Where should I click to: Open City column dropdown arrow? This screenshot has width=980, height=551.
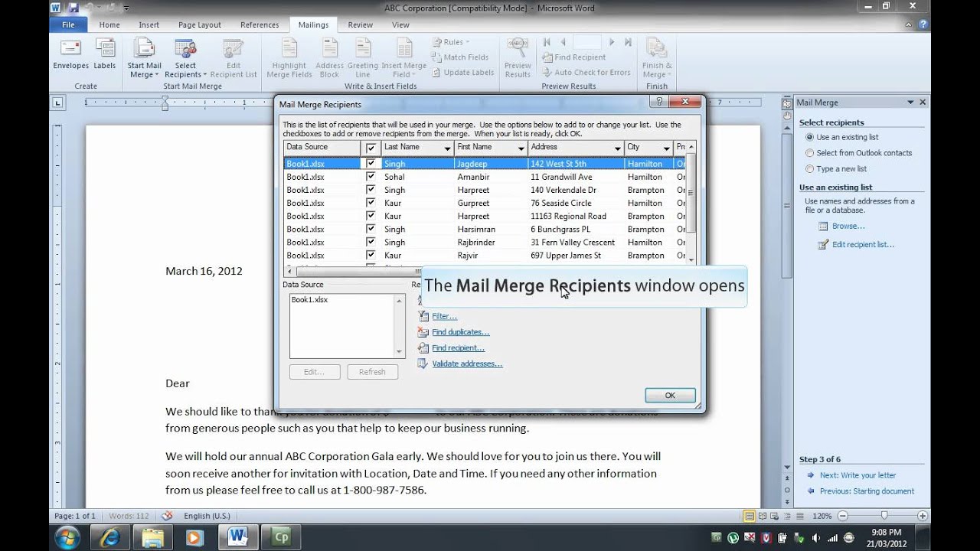click(x=666, y=148)
